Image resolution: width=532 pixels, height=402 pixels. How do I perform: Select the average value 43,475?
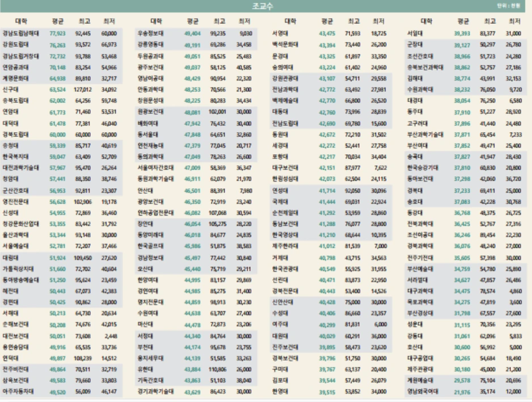point(327,33)
